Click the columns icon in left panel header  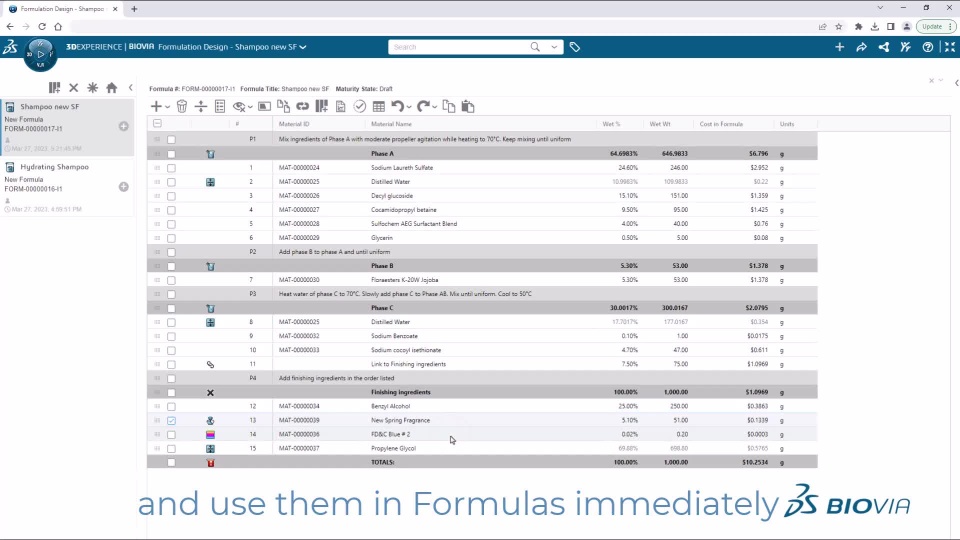point(54,88)
